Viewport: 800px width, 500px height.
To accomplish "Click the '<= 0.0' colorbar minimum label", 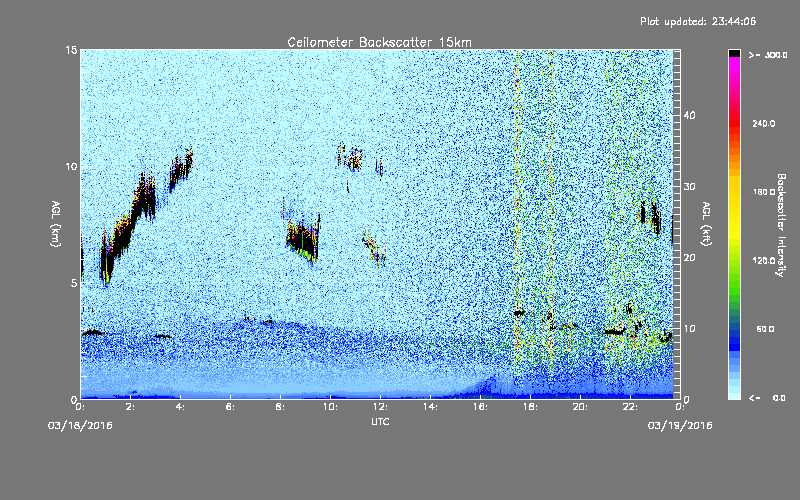I will (x=767, y=398).
